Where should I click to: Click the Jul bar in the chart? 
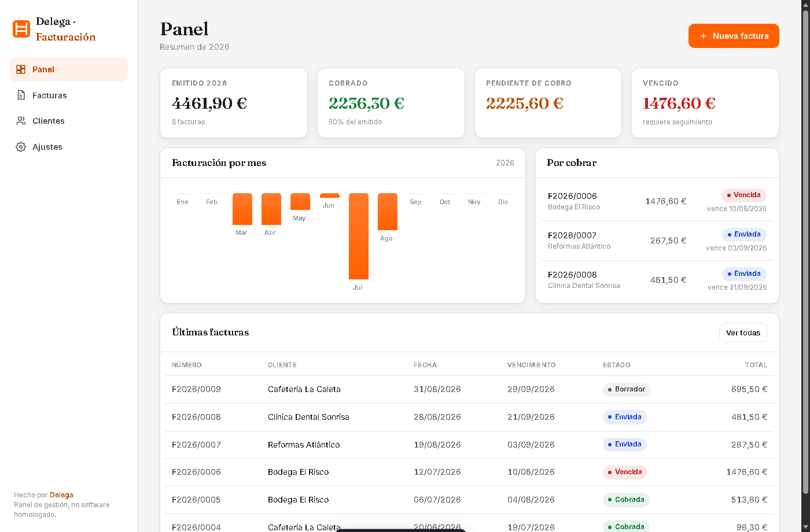359,236
